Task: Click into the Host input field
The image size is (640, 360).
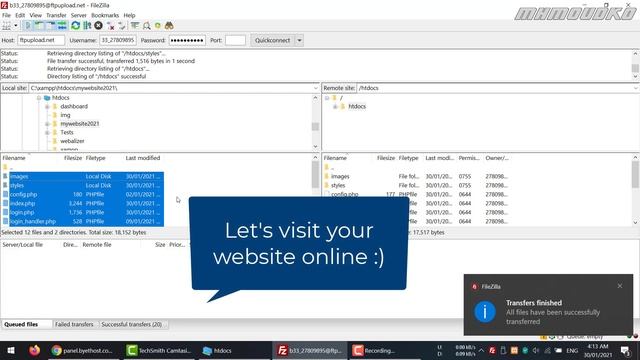Action: (x=41, y=40)
